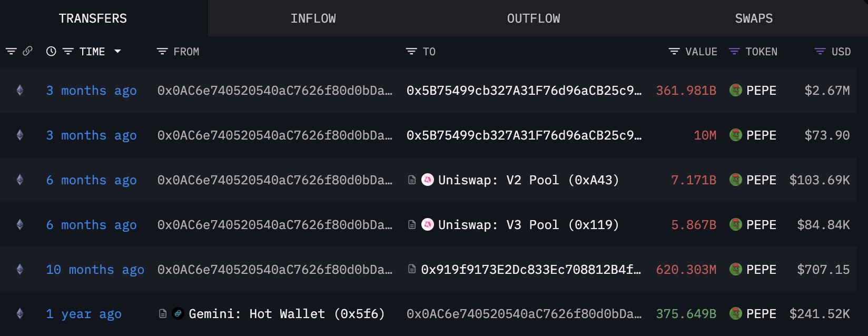Click the Gemini Hot Wallet logo icon
Viewport: 868px width, 336px height.
pyautogui.click(x=178, y=314)
